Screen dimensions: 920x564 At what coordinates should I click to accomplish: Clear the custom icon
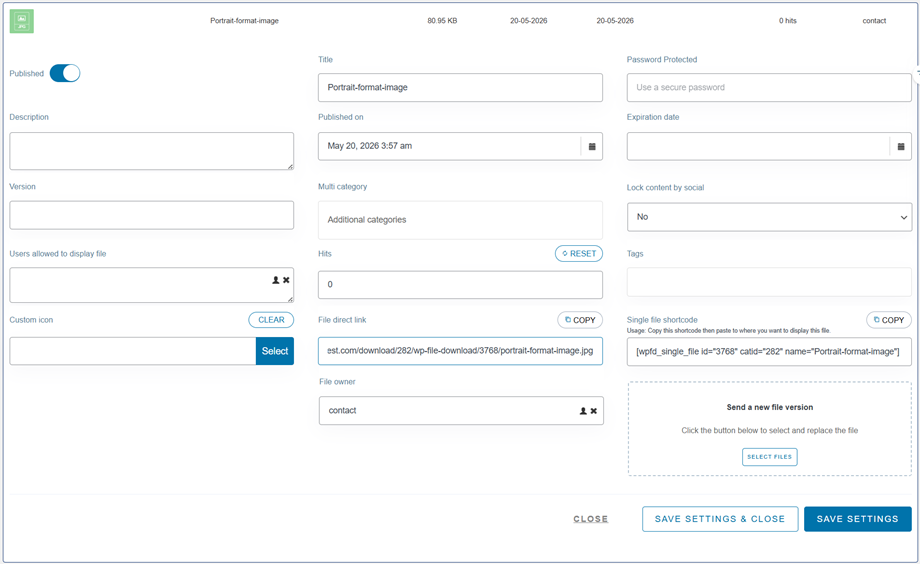point(271,320)
